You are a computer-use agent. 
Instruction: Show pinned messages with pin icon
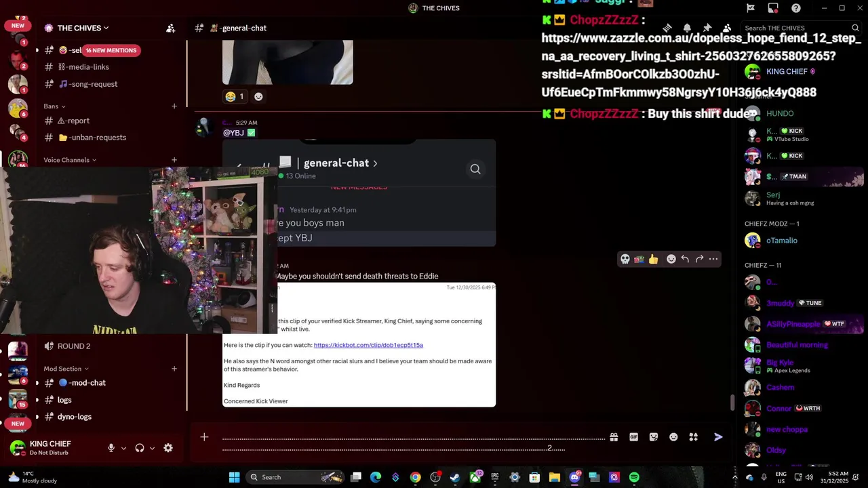707,28
